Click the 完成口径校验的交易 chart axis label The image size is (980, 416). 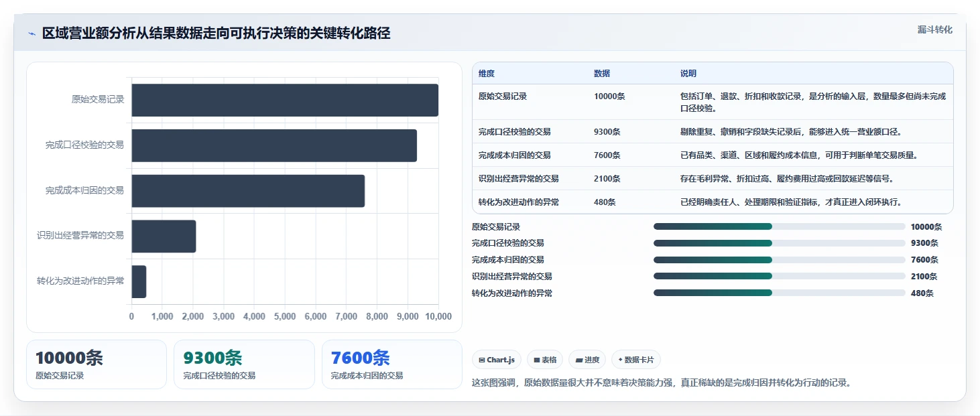pyautogui.click(x=85, y=145)
